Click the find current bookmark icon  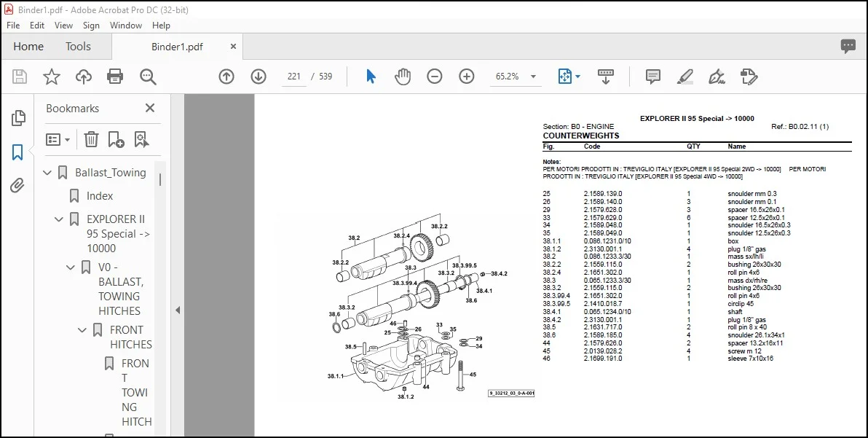[141, 139]
